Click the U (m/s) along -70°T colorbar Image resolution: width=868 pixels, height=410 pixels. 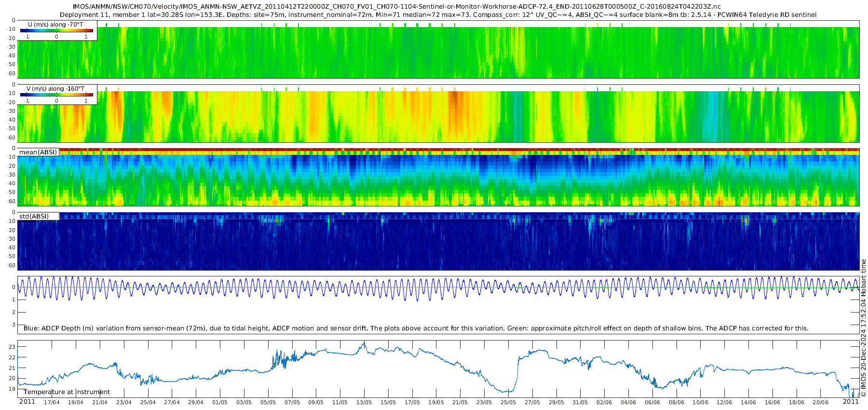coord(56,30)
